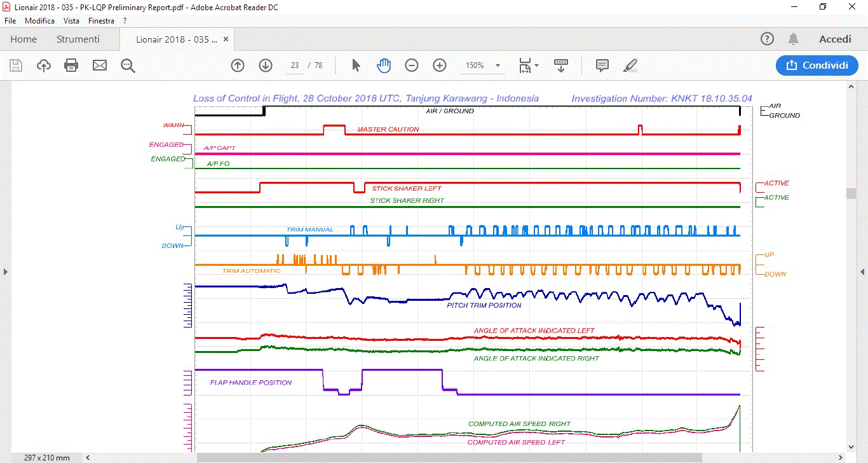Open the Vista menu

coord(72,21)
